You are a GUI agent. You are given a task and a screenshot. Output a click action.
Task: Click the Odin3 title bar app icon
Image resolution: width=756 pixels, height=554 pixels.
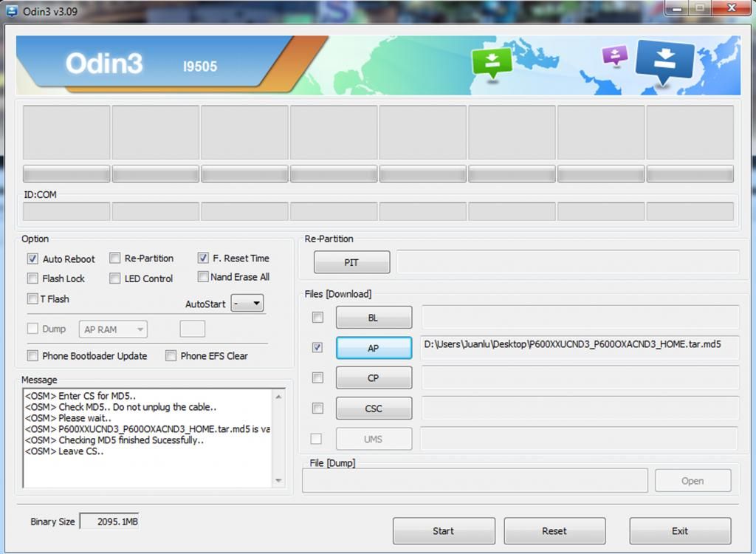(13, 11)
